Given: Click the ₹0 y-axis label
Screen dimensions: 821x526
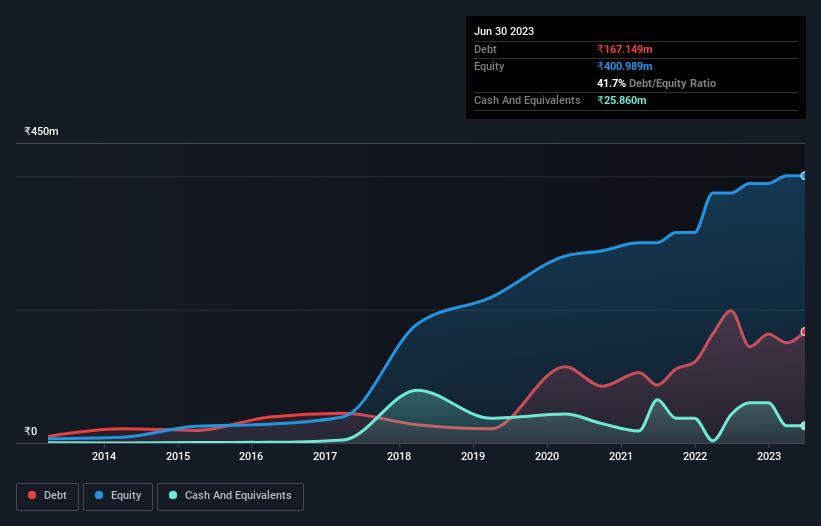Looking at the screenshot, I should [31, 431].
